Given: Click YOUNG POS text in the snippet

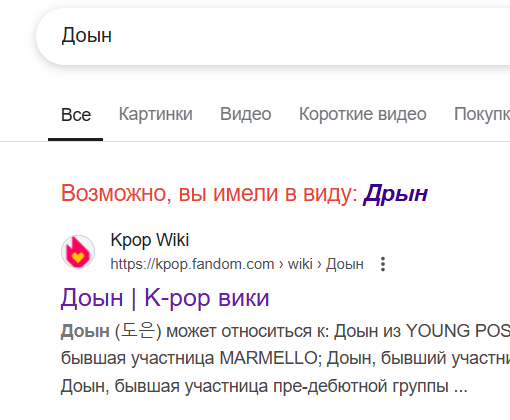Looking at the screenshot, I should 458,331.
